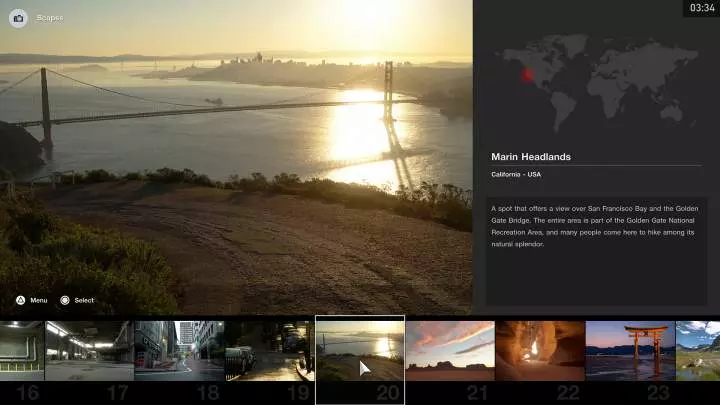720x405 pixels.
Task: Open thumbnail 22 orange slot canyon
Action: (x=539, y=350)
